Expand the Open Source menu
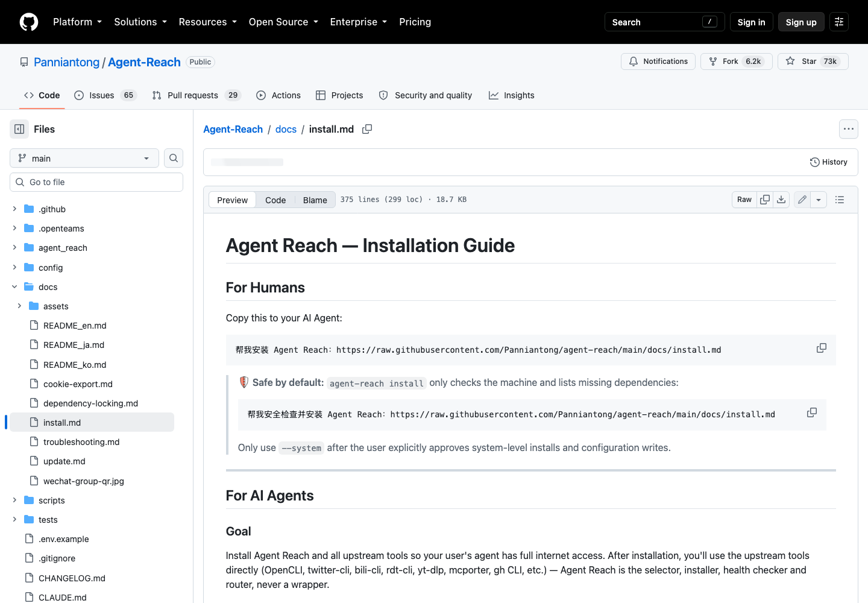868x603 pixels. pos(283,22)
